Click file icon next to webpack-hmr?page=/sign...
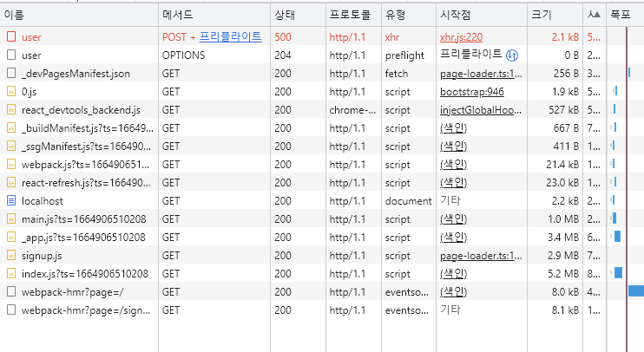This screenshot has width=644, height=352. click(11, 310)
